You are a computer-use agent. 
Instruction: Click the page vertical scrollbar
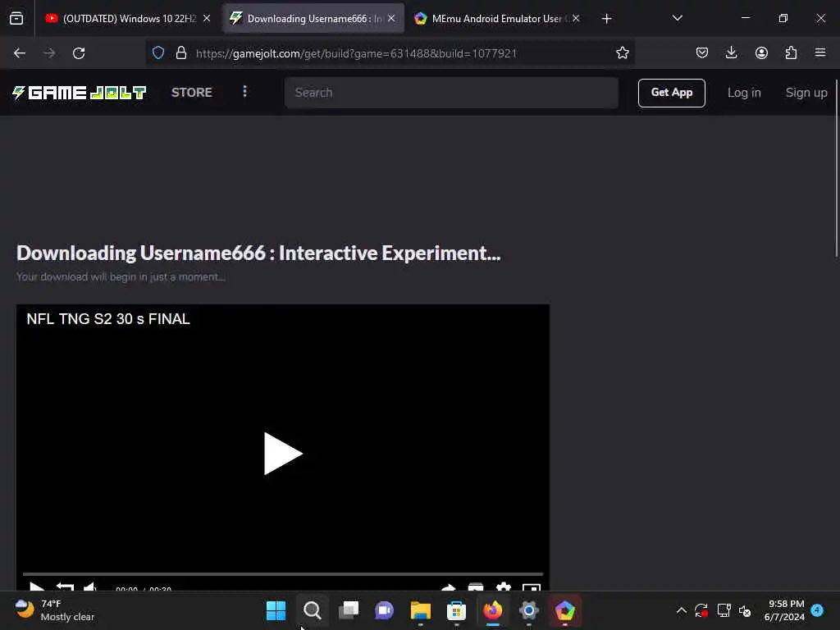click(x=836, y=169)
